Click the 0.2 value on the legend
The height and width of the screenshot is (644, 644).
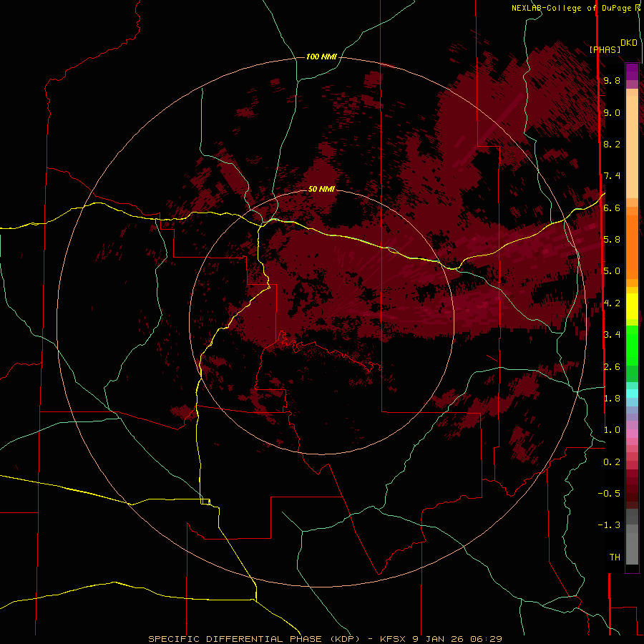click(612, 462)
